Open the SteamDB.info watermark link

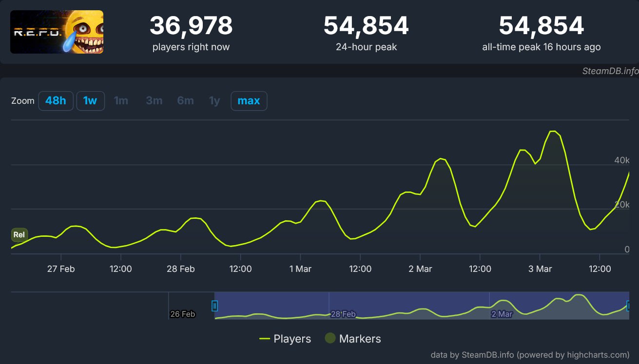(x=610, y=71)
